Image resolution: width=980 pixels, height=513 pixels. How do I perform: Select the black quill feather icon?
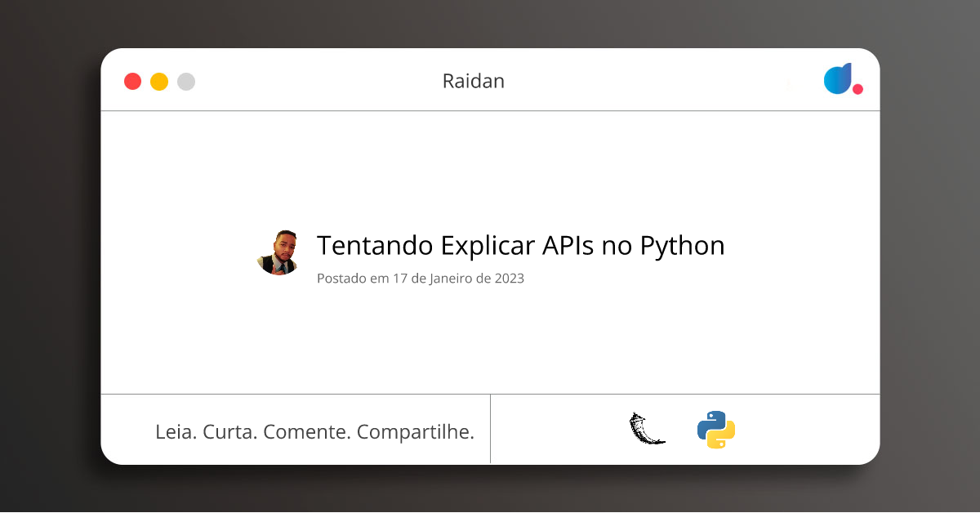(x=646, y=427)
